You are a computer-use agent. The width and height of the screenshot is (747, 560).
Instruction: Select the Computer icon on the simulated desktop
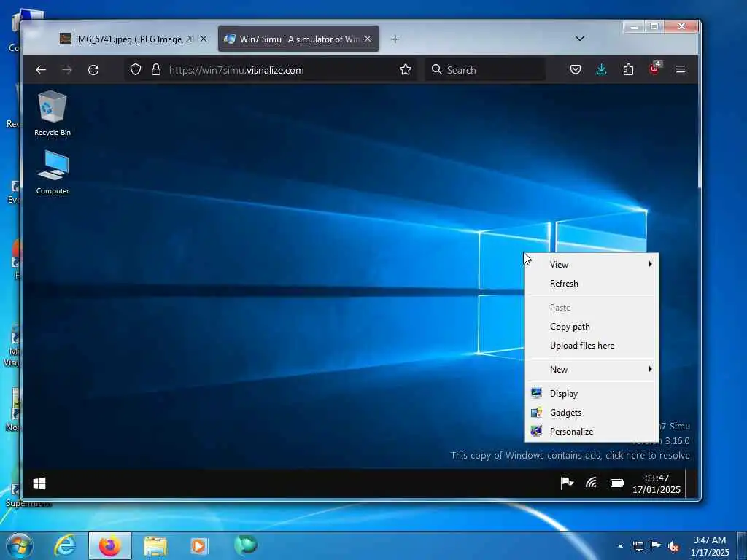pyautogui.click(x=53, y=172)
